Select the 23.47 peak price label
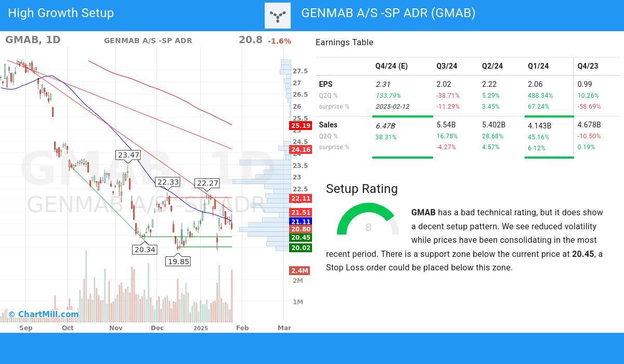624x364 pixels. tap(128, 155)
